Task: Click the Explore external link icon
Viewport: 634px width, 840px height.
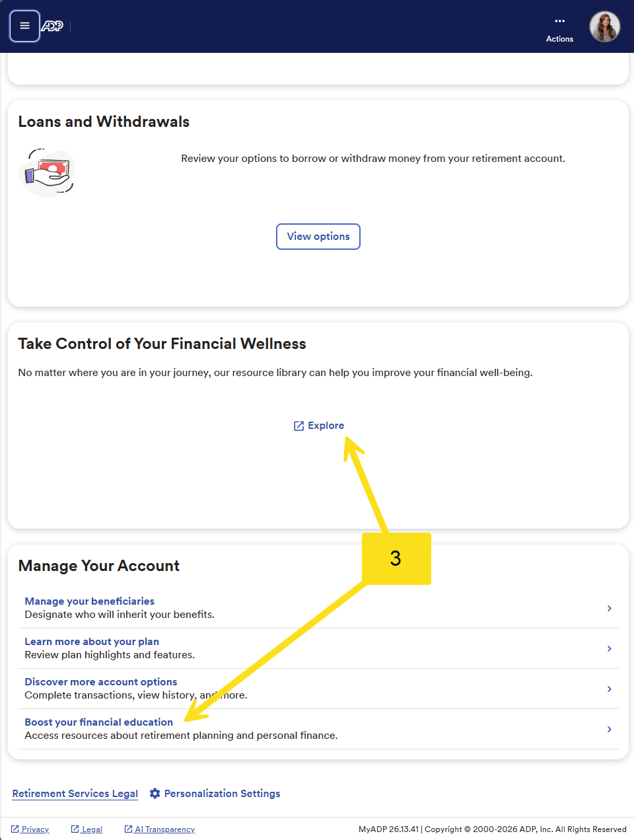Action: tap(299, 426)
